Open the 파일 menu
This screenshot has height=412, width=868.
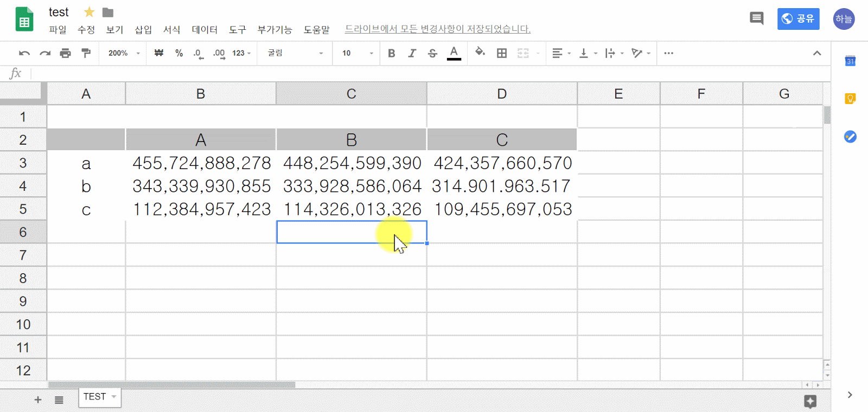point(58,29)
